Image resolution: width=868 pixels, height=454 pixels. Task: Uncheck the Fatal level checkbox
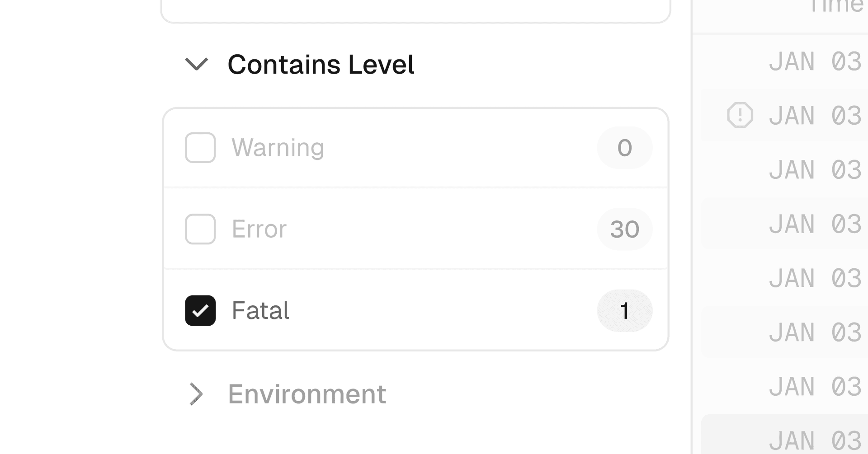coord(200,311)
